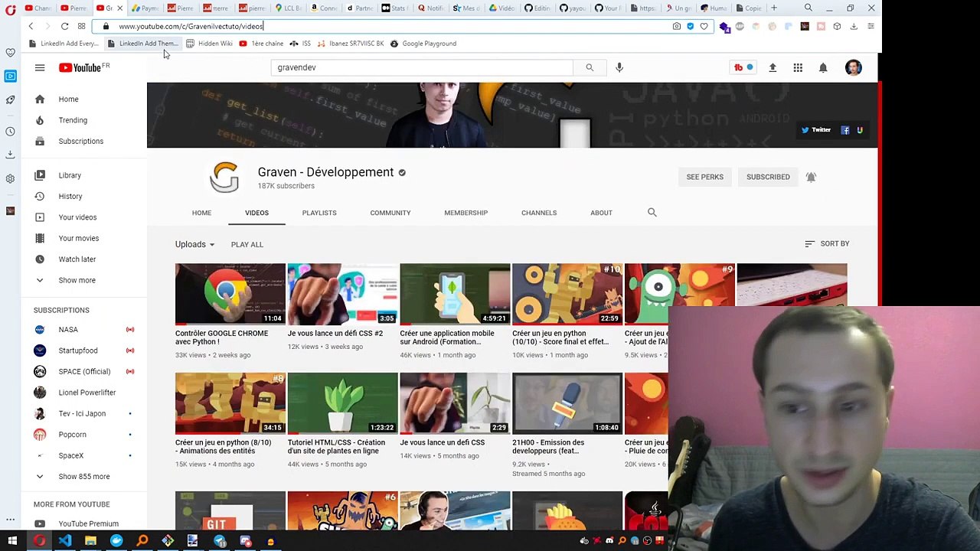Open the ABOUT tab
Screen dimensions: 980x551
click(601, 213)
